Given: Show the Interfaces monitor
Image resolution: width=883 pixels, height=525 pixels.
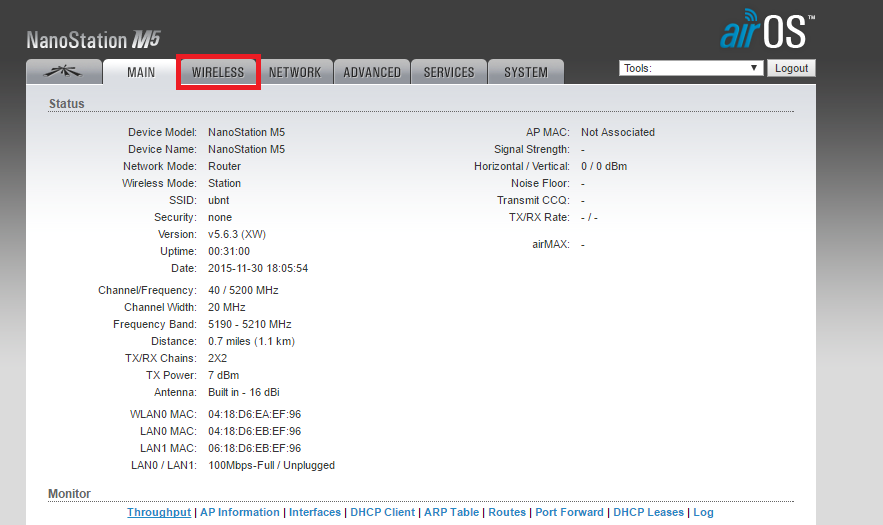Looking at the screenshot, I should pyautogui.click(x=315, y=512).
